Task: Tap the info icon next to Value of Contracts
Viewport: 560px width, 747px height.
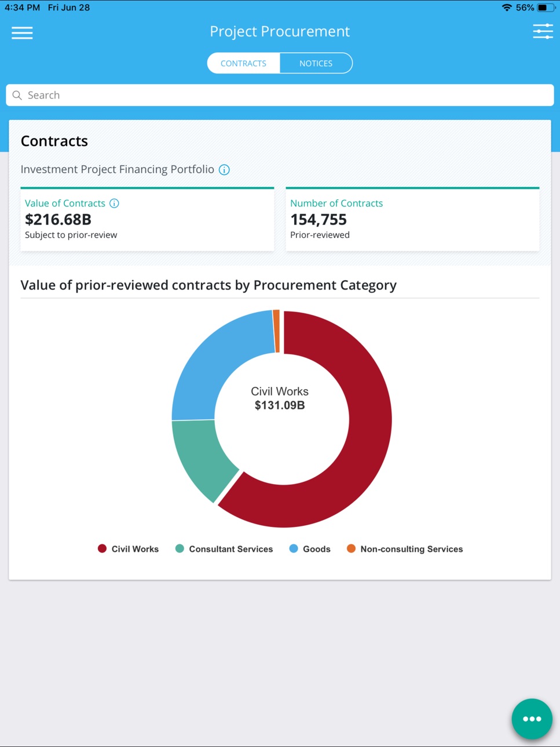Action: [x=114, y=203]
